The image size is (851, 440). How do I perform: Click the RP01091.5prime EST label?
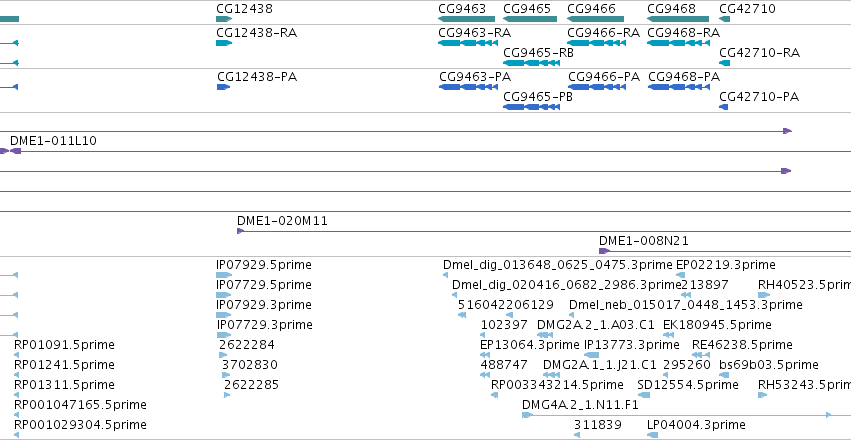click(64, 345)
